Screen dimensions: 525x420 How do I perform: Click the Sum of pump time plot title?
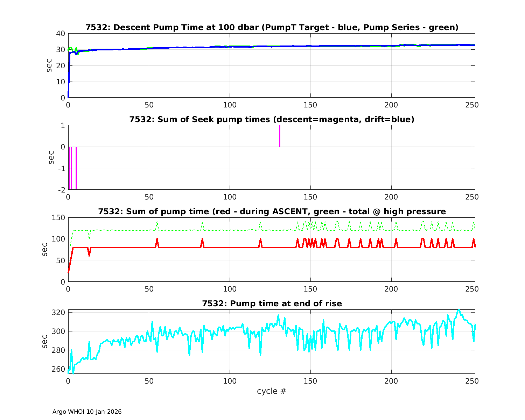click(x=272, y=211)
